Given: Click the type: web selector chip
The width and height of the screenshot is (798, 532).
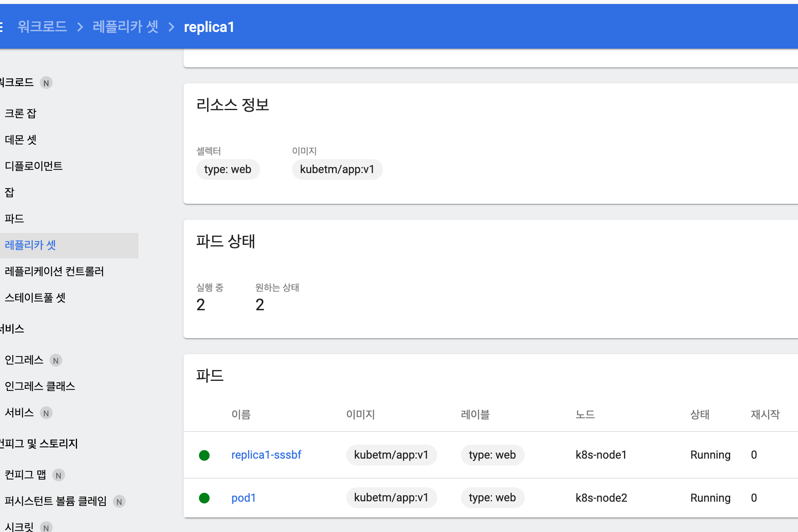Looking at the screenshot, I should tap(228, 169).
